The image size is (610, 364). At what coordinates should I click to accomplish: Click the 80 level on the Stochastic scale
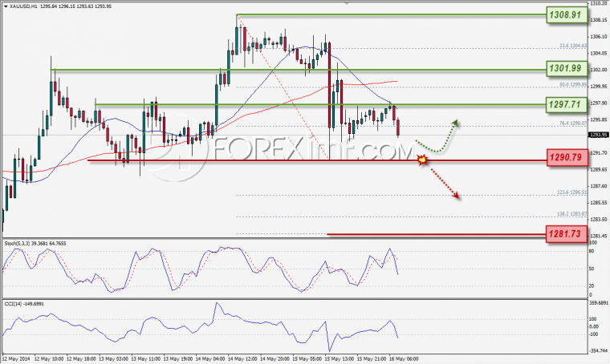tap(592, 251)
